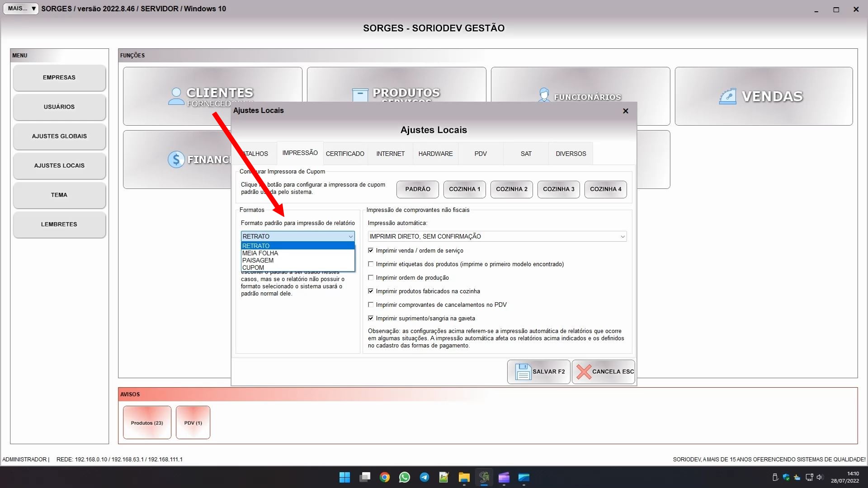
Task: Open WhatsApp from the taskbar
Action: point(404,477)
